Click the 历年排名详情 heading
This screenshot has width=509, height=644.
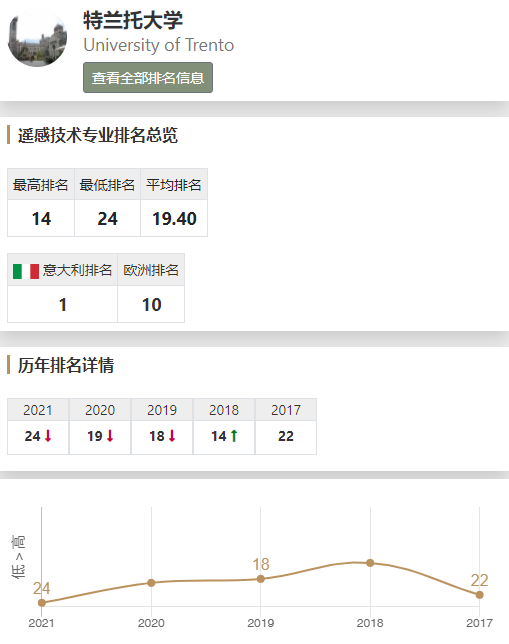66,365
